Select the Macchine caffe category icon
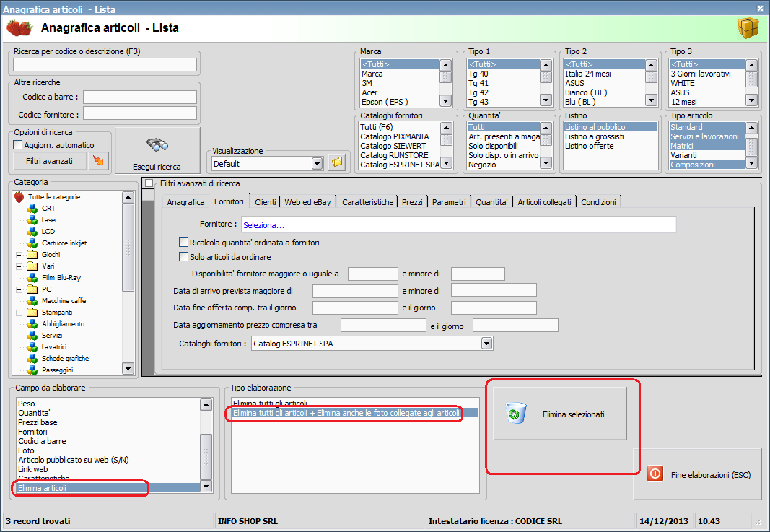 click(32, 301)
